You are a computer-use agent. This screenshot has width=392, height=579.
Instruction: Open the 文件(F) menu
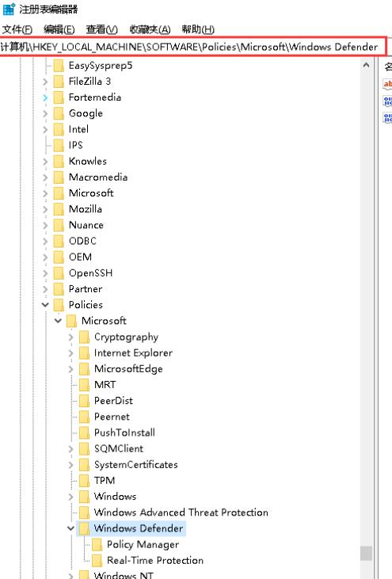17,29
